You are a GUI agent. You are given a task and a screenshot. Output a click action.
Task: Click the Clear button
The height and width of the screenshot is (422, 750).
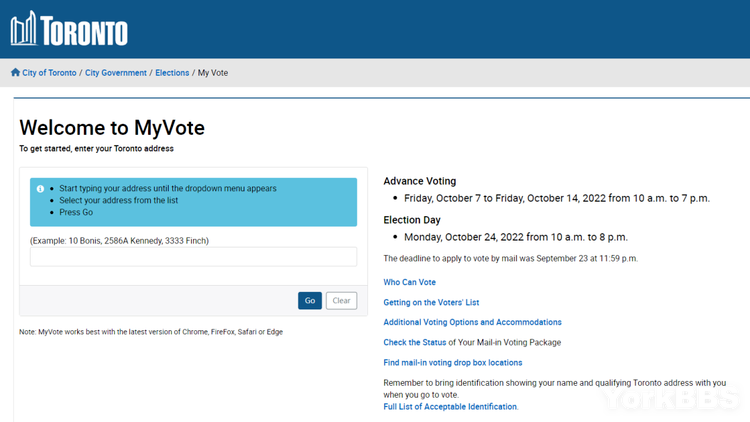341,301
